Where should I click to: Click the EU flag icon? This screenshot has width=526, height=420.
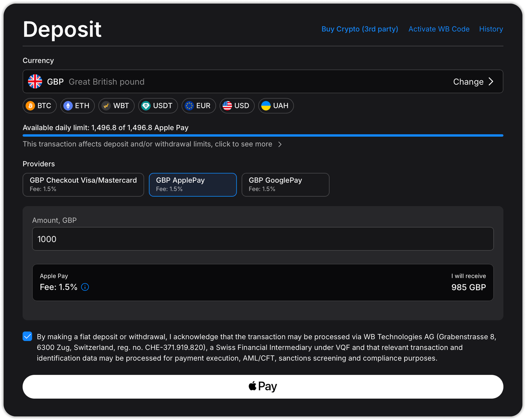[189, 106]
